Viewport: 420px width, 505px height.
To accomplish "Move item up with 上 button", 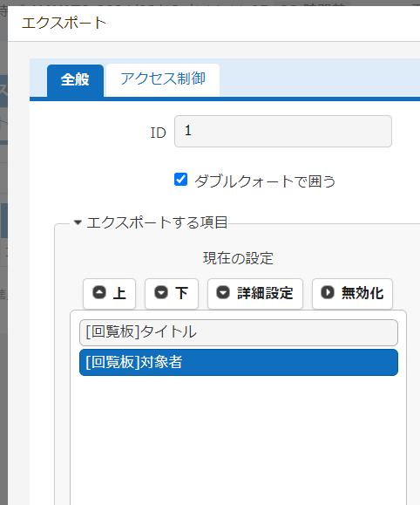I will click(x=109, y=293).
